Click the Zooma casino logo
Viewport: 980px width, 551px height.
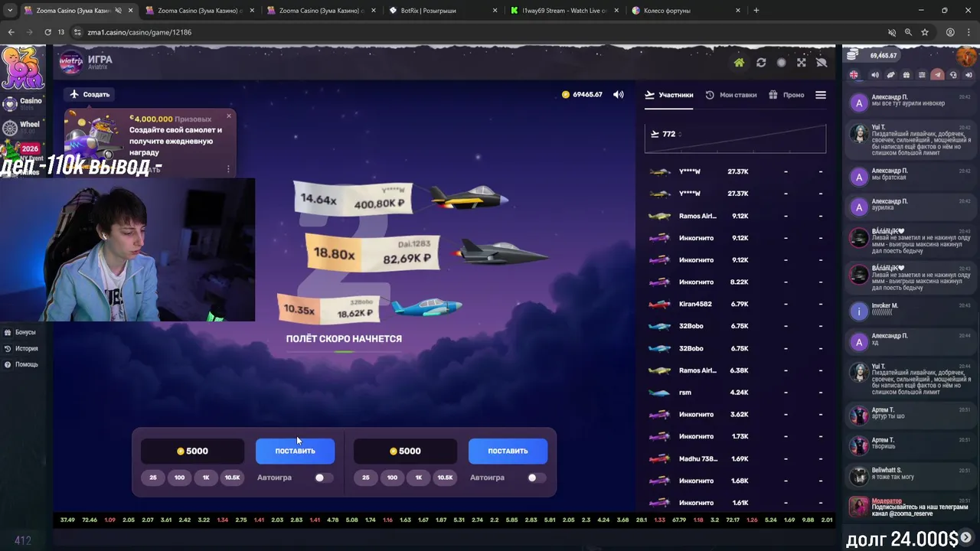tap(23, 67)
